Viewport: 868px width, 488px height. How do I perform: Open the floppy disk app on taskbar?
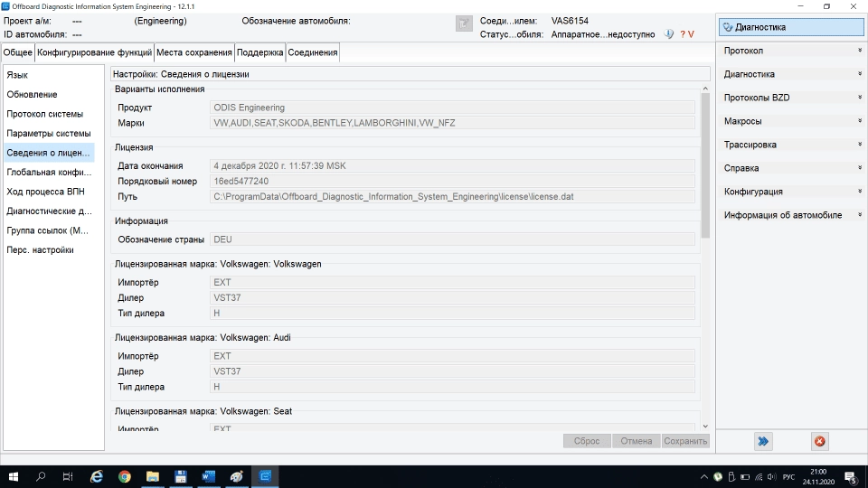tap(181, 476)
